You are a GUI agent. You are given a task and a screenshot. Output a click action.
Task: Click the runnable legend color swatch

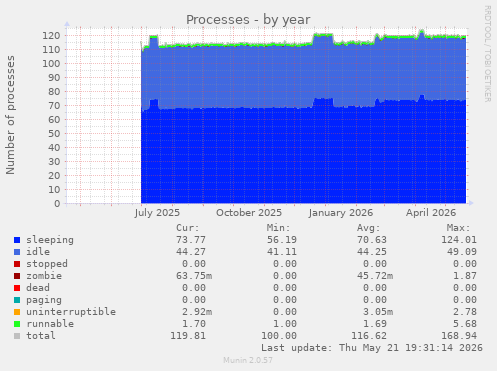17,324
